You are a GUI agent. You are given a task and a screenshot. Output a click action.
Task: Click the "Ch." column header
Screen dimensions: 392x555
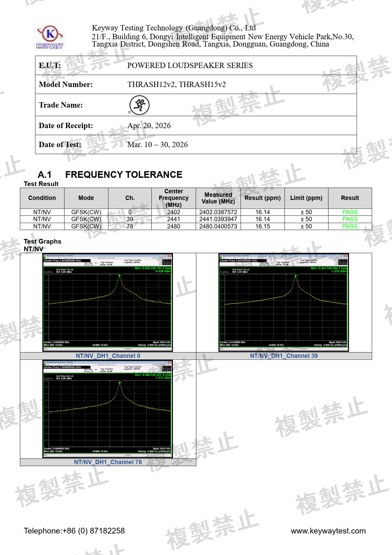[x=130, y=198]
